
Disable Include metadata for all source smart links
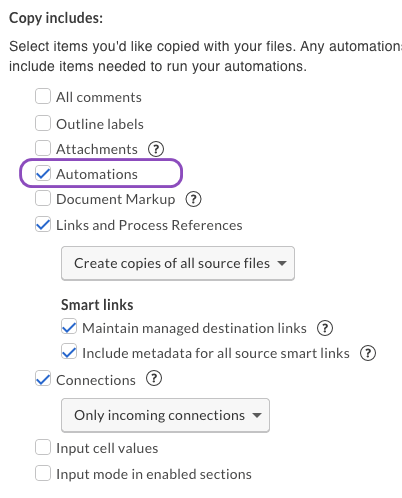coord(69,352)
